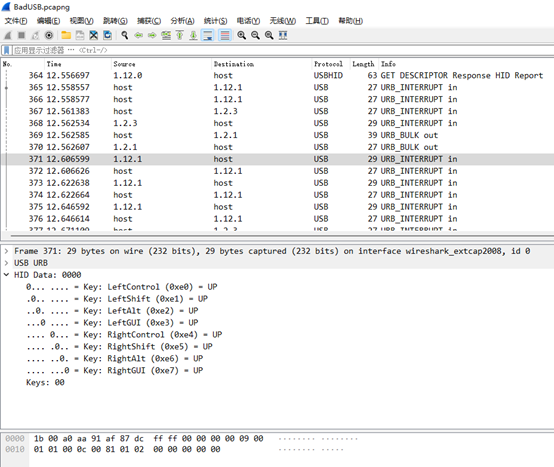Jump to the last packet
Viewport: 554px width, 467px height.
tap(193, 35)
